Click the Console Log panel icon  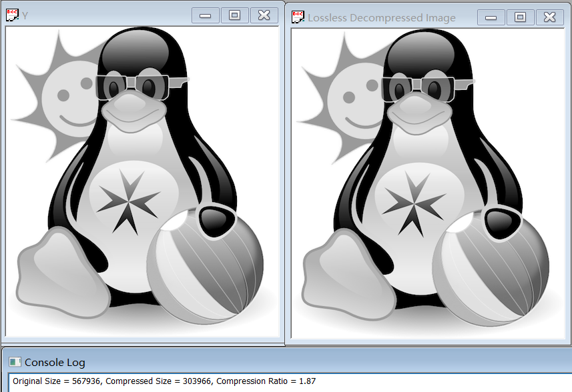[15, 362]
